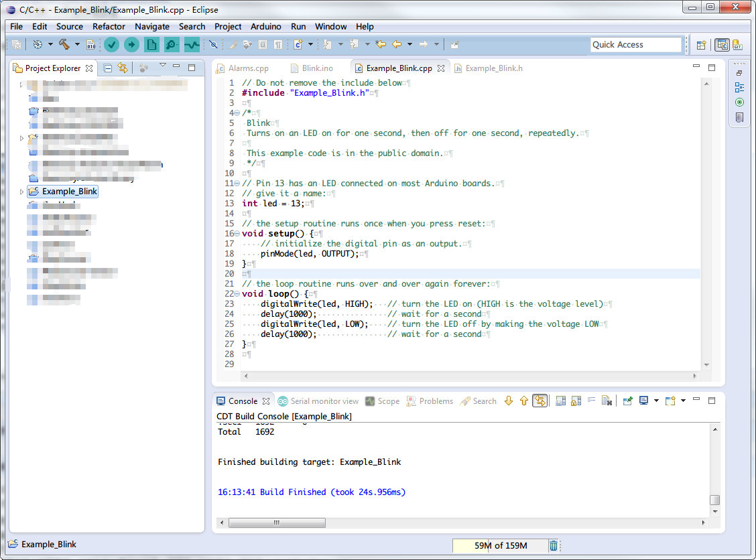Click the Open Perspective icon
Viewport: 756px width, 560px height.
[702, 45]
